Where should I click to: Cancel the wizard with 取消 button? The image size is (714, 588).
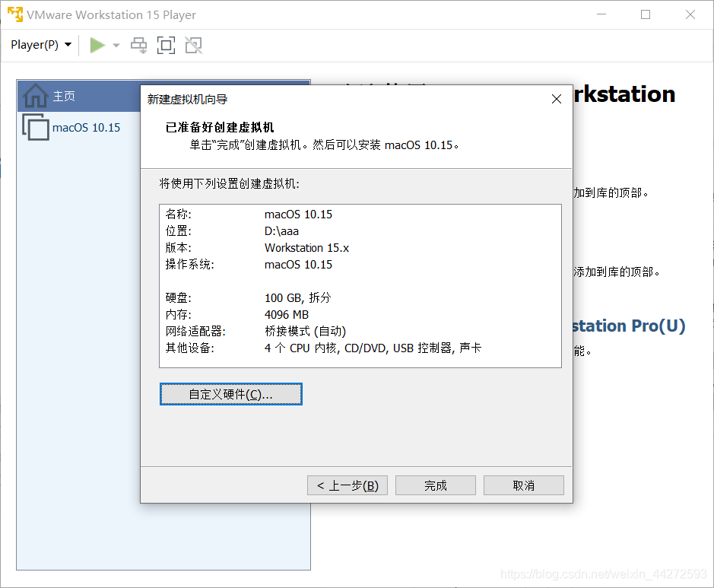(523, 485)
